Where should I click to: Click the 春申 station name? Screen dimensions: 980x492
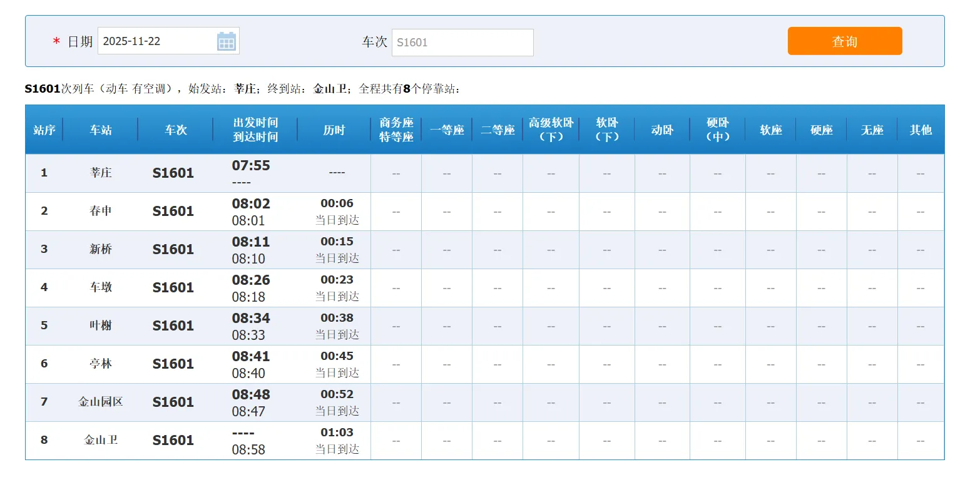pyautogui.click(x=101, y=211)
